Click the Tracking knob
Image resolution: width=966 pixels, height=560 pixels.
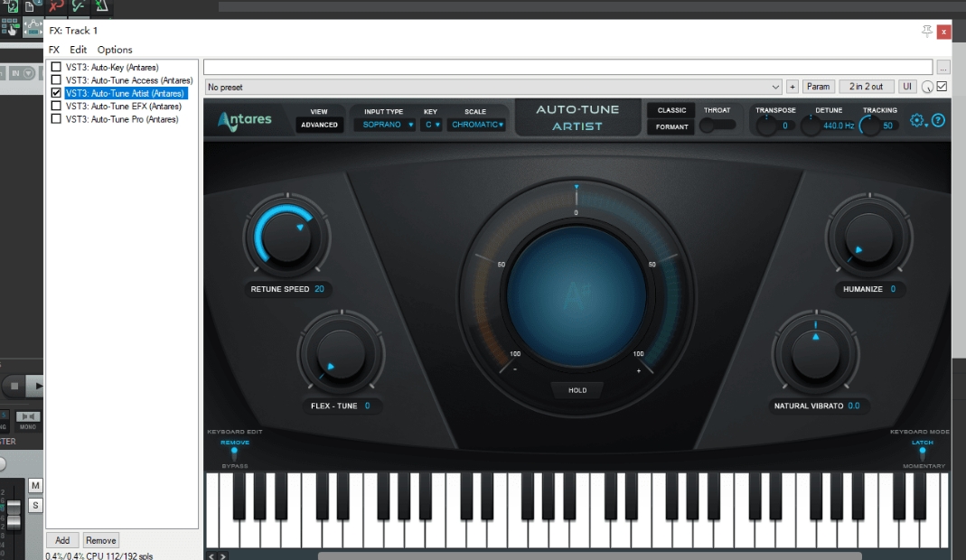pos(870,126)
